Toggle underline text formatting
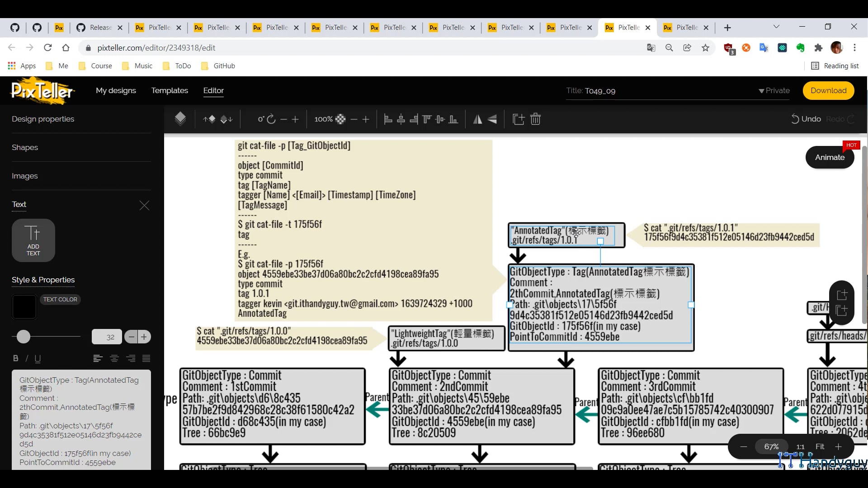Image resolution: width=868 pixels, height=488 pixels. point(38,358)
